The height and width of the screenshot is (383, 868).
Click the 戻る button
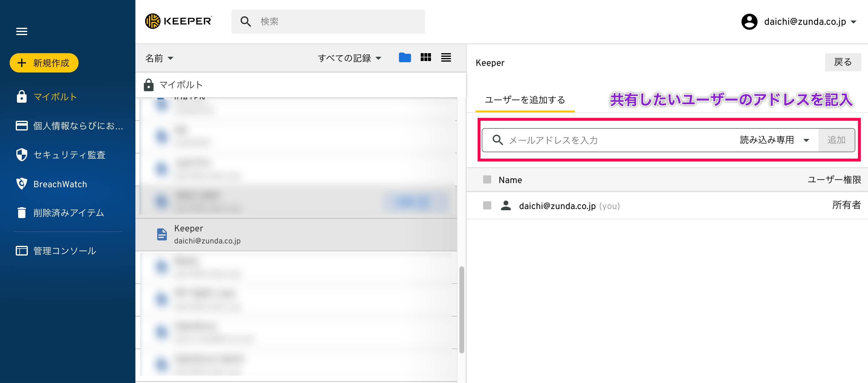point(842,62)
